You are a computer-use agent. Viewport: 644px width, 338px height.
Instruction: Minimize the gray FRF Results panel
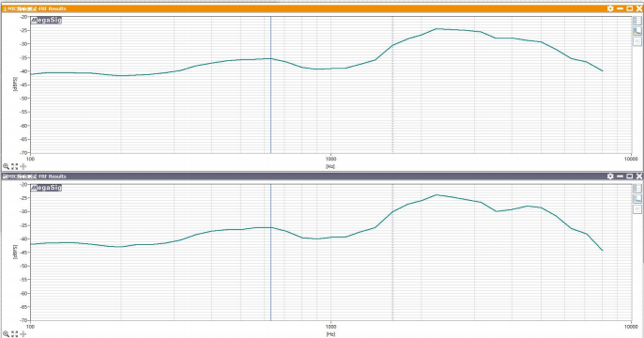click(x=621, y=177)
